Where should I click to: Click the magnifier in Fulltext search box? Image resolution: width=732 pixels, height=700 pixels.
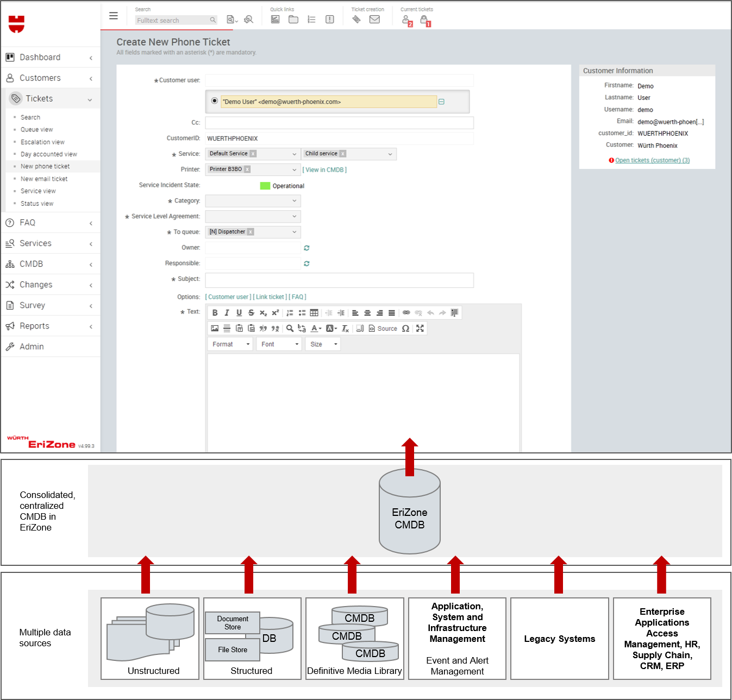pos(213,20)
